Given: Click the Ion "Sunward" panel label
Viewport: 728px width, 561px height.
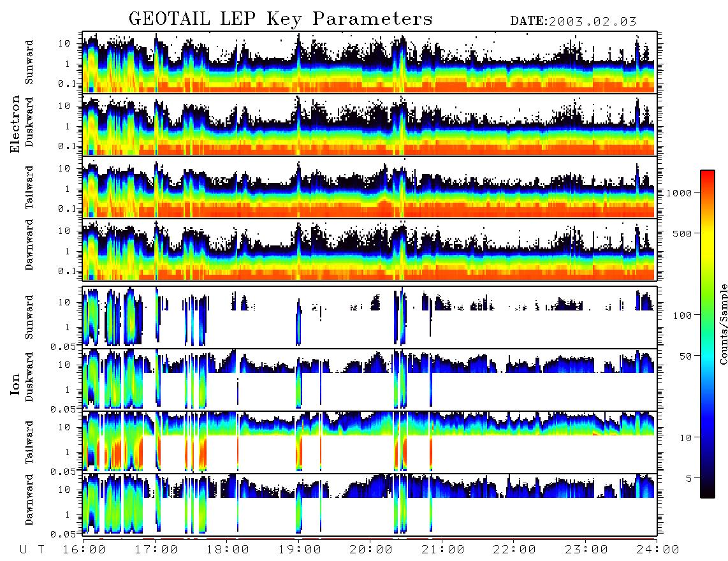Looking at the screenshot, I should click(x=29, y=317).
